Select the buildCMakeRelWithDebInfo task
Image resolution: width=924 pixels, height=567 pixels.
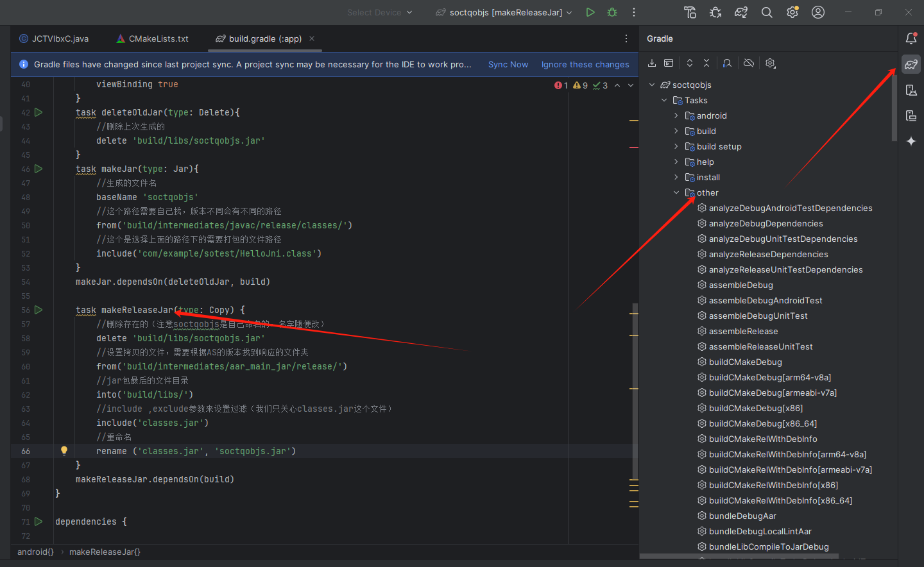click(763, 439)
